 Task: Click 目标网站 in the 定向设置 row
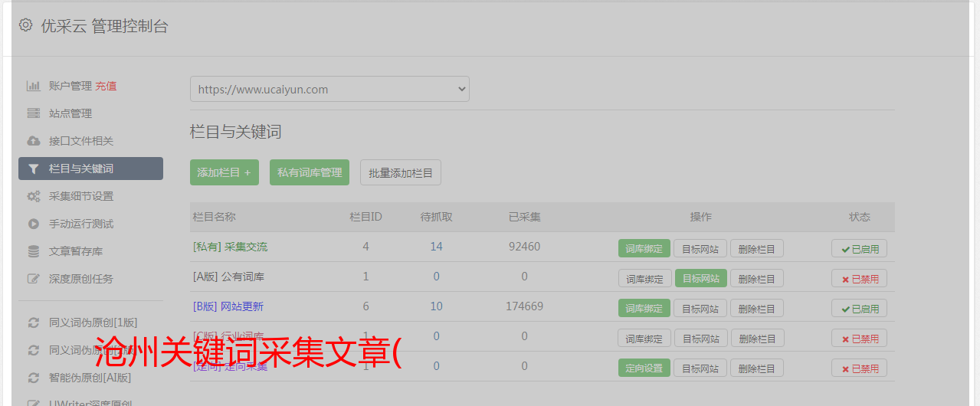coord(700,368)
